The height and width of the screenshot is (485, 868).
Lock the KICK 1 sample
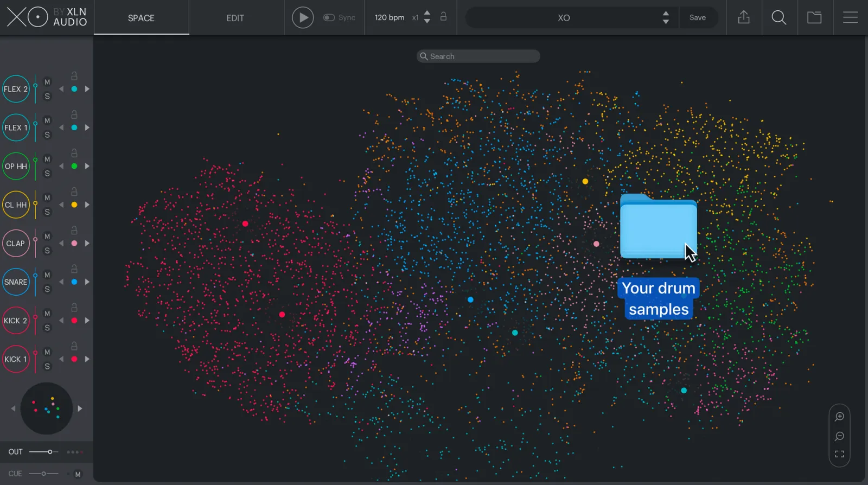coord(74,346)
